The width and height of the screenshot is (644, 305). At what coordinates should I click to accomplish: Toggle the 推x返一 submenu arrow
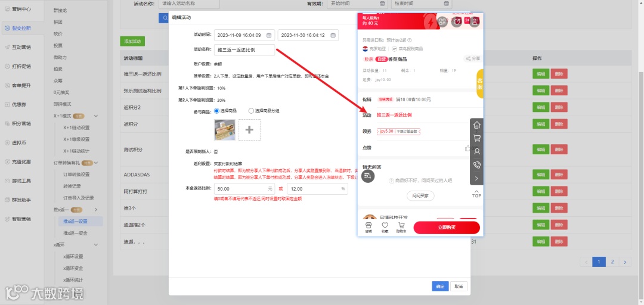pyautogui.click(x=96, y=210)
